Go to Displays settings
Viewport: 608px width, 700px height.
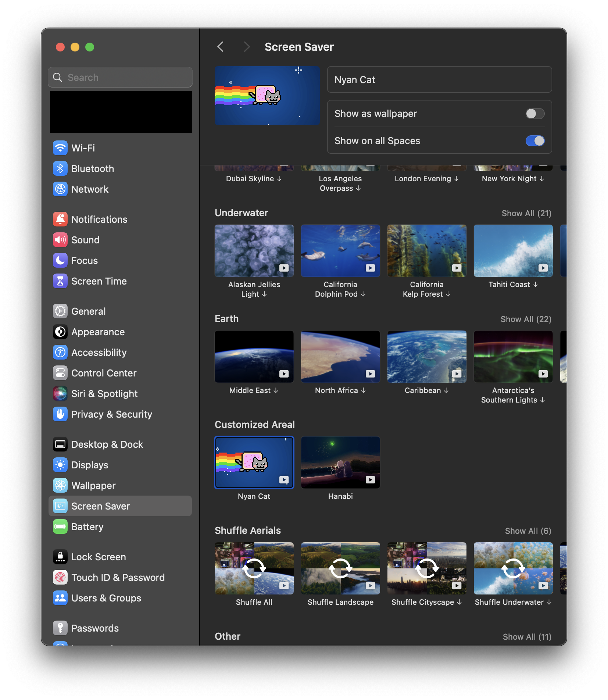120,465
